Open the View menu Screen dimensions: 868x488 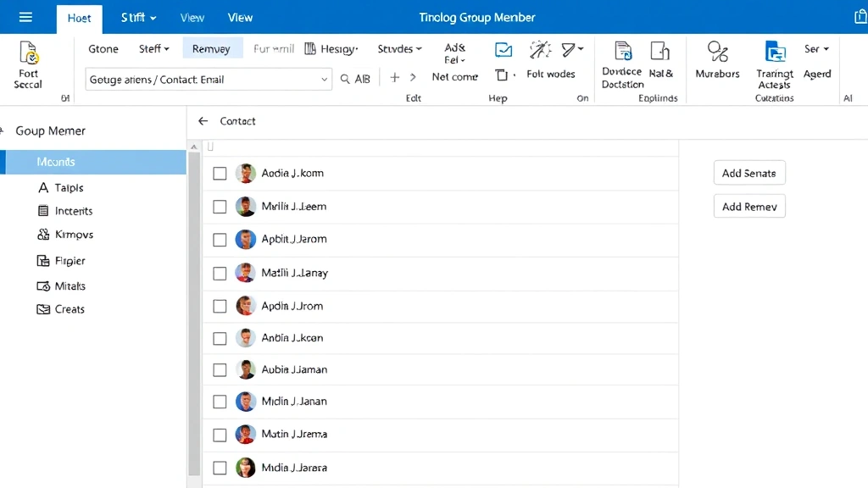192,17
